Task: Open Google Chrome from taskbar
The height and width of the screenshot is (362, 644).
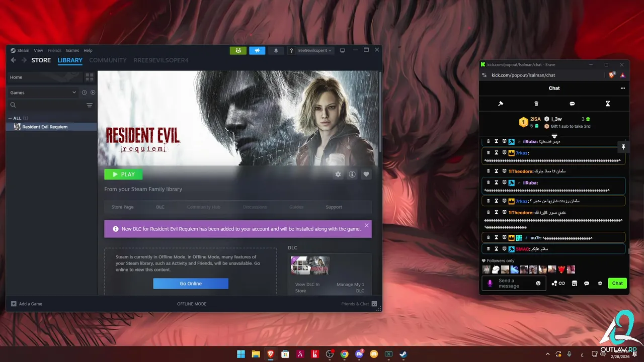Action: tap(344, 354)
